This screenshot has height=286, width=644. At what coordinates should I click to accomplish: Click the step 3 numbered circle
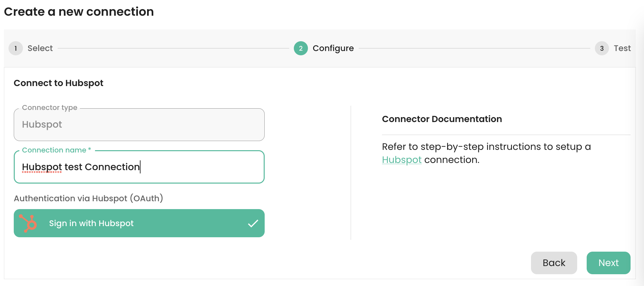click(x=602, y=48)
